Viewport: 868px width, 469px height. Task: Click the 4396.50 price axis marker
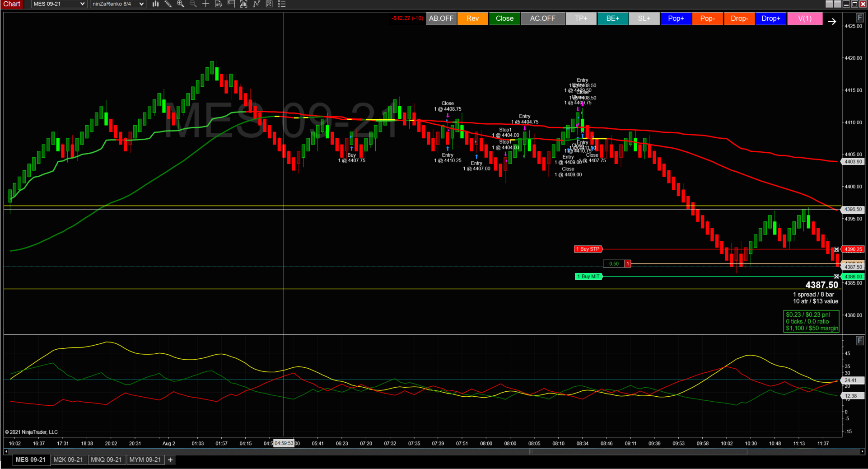point(853,210)
